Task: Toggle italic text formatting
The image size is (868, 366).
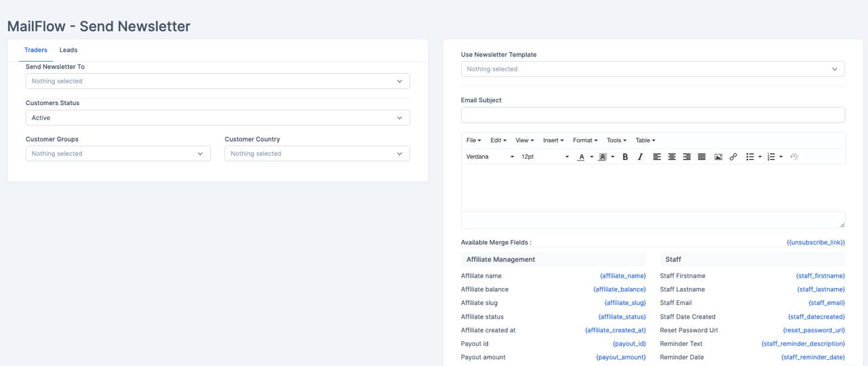Action: pyautogui.click(x=639, y=157)
